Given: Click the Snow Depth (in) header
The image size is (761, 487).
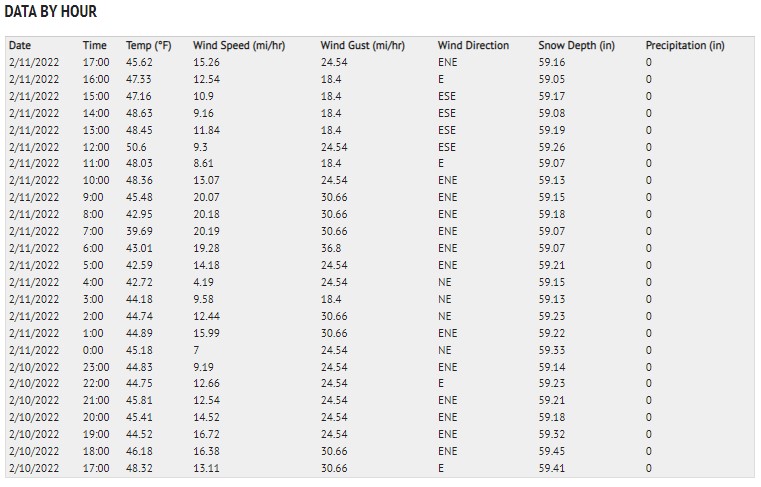Looking at the screenshot, I should coord(577,46).
